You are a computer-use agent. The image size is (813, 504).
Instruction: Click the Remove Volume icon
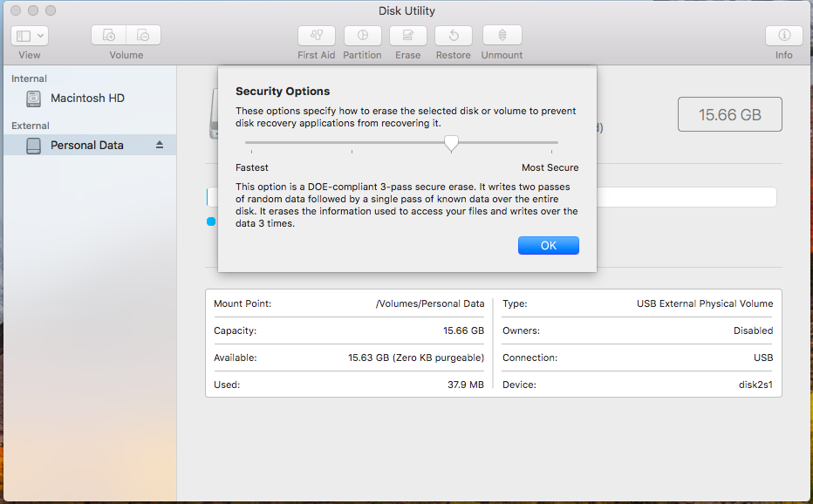pos(143,35)
